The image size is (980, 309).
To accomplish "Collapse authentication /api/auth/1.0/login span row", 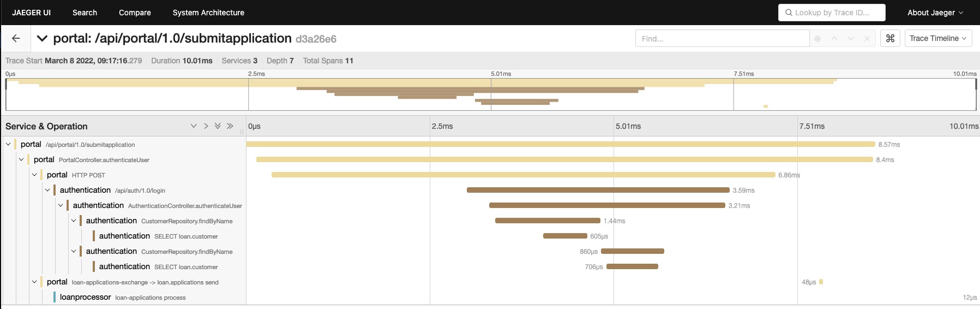I will tap(47, 191).
